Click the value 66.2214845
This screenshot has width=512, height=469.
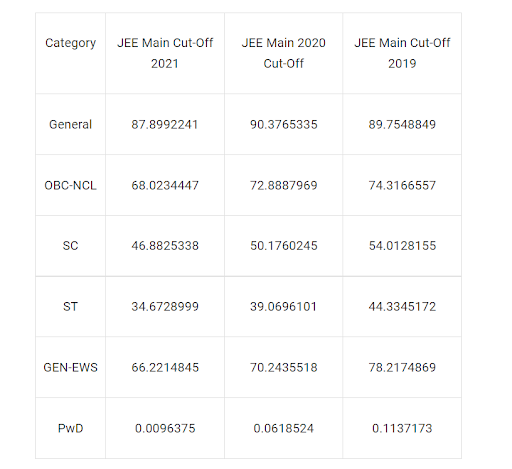pos(165,367)
